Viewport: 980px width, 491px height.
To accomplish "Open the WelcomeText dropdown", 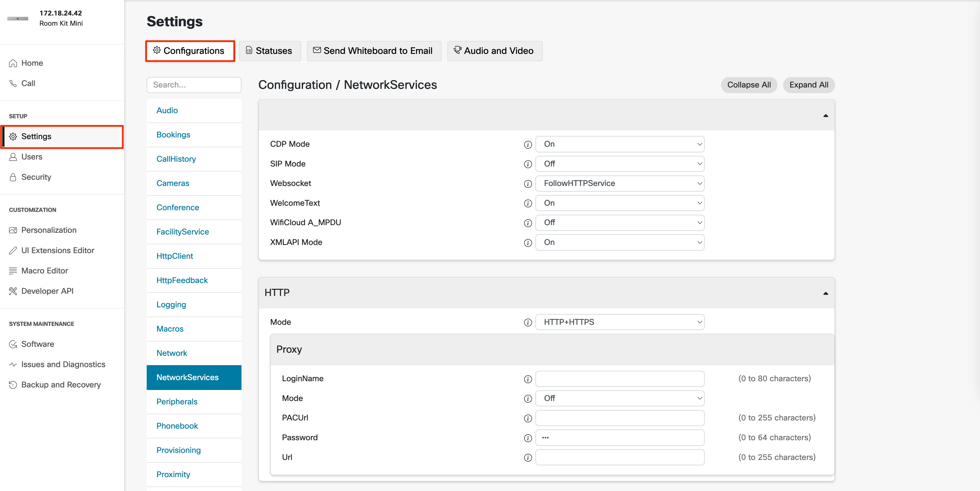I will coord(619,203).
